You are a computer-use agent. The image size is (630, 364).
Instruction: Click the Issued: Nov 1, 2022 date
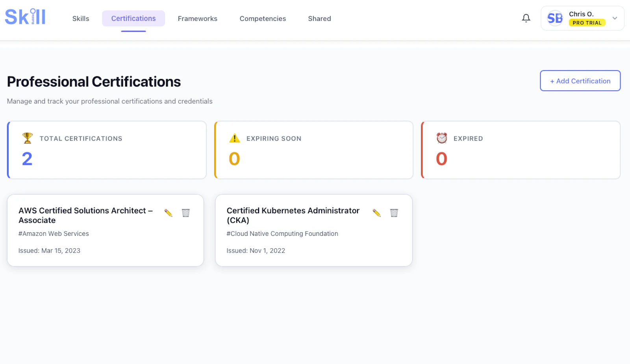[256, 251]
